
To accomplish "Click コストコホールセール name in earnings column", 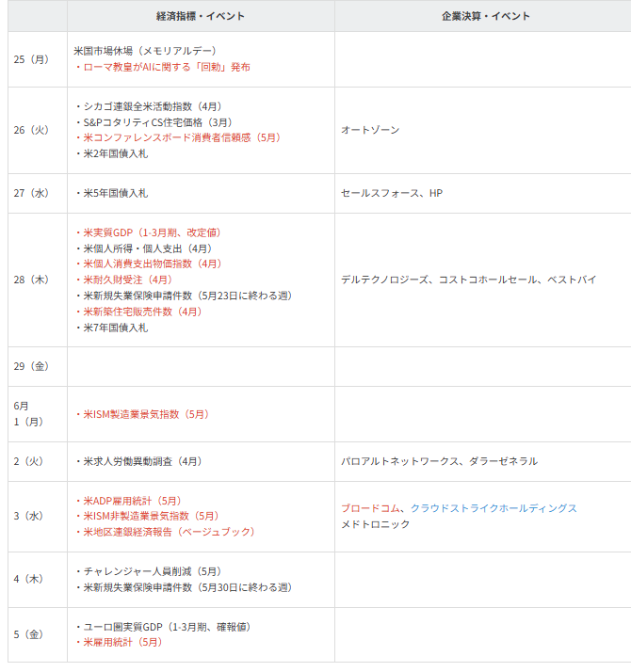I will click(487, 280).
